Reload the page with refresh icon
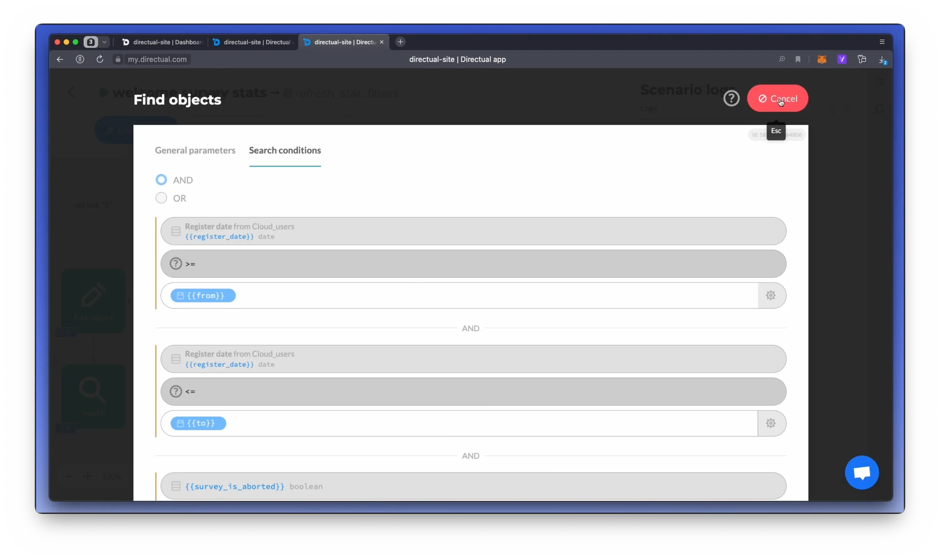Screen dimensions: 940x560 click(100, 59)
